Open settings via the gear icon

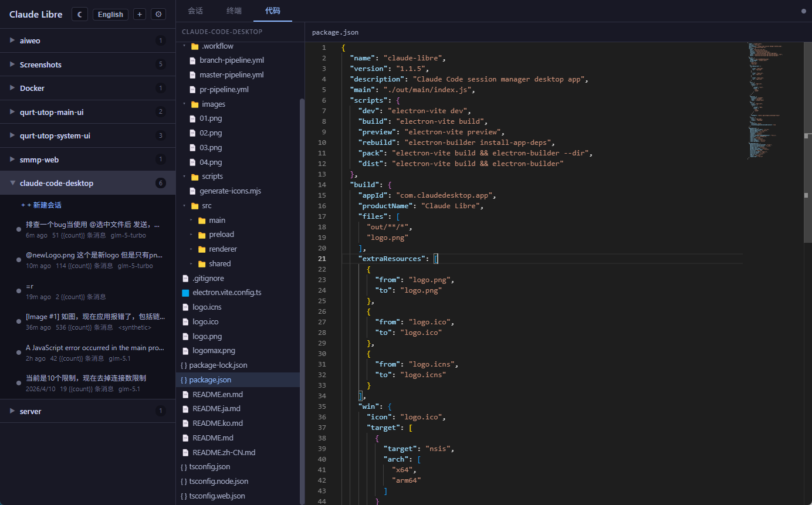[x=158, y=14]
